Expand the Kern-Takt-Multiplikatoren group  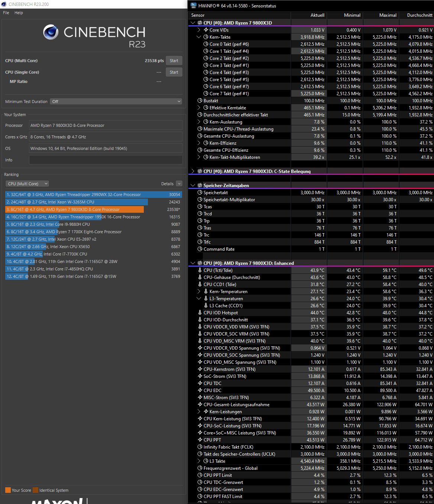point(199,157)
